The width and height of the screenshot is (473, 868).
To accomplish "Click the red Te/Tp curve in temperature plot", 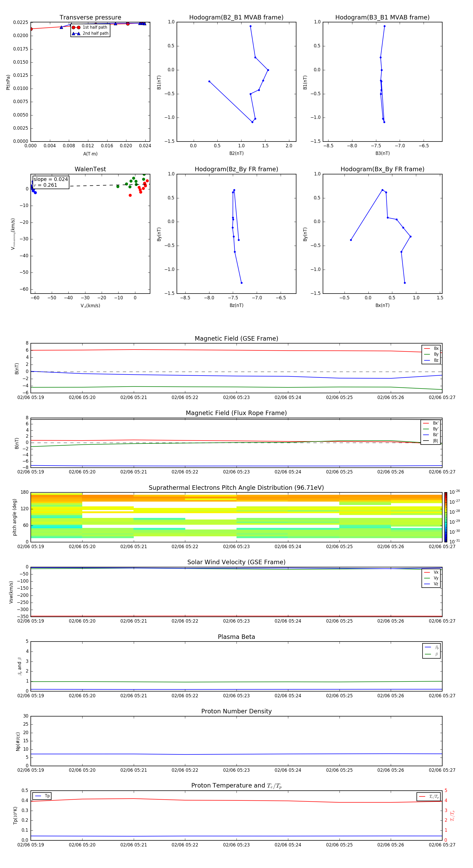I will coord(236,800).
